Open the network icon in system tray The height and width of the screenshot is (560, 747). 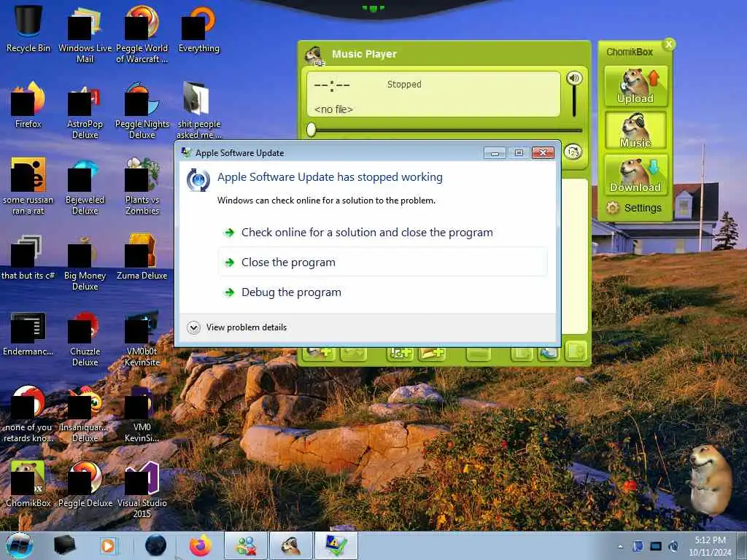coord(656,546)
